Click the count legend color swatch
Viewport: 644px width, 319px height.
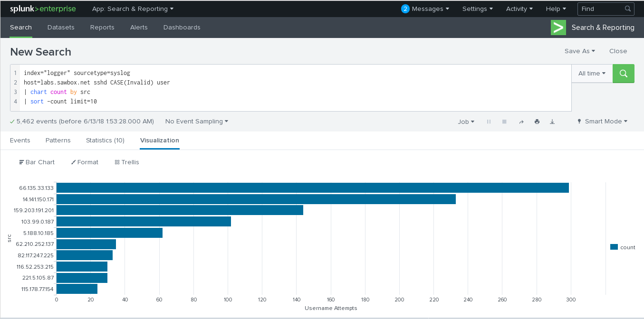(x=614, y=247)
